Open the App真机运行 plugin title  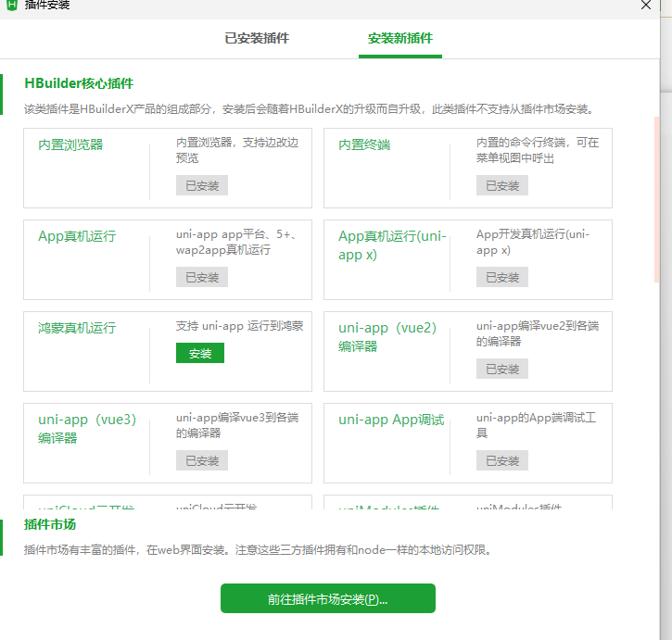click(x=77, y=236)
